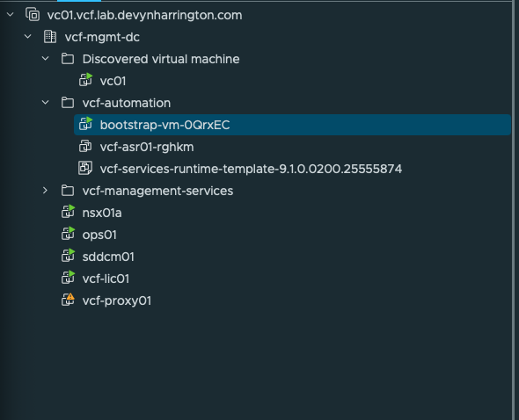Select the vc01 virtual machine
Viewport: 519px width, 420px height.
click(113, 81)
